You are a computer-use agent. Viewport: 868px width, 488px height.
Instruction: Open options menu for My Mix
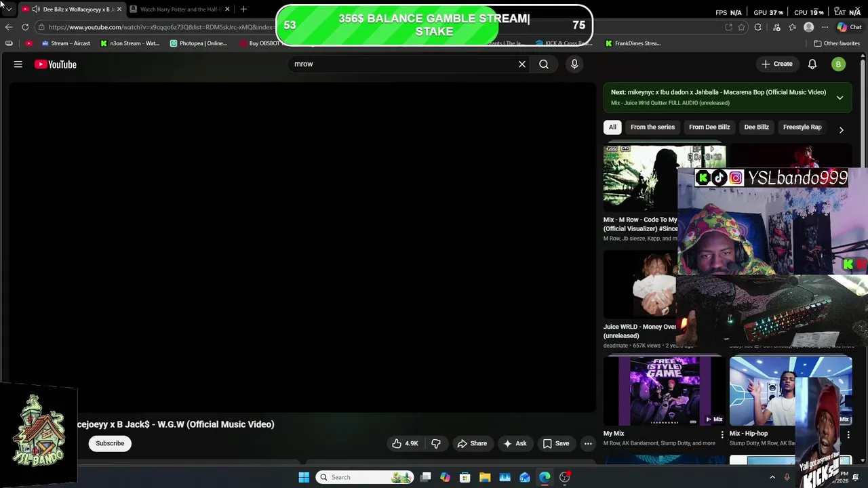(722, 434)
